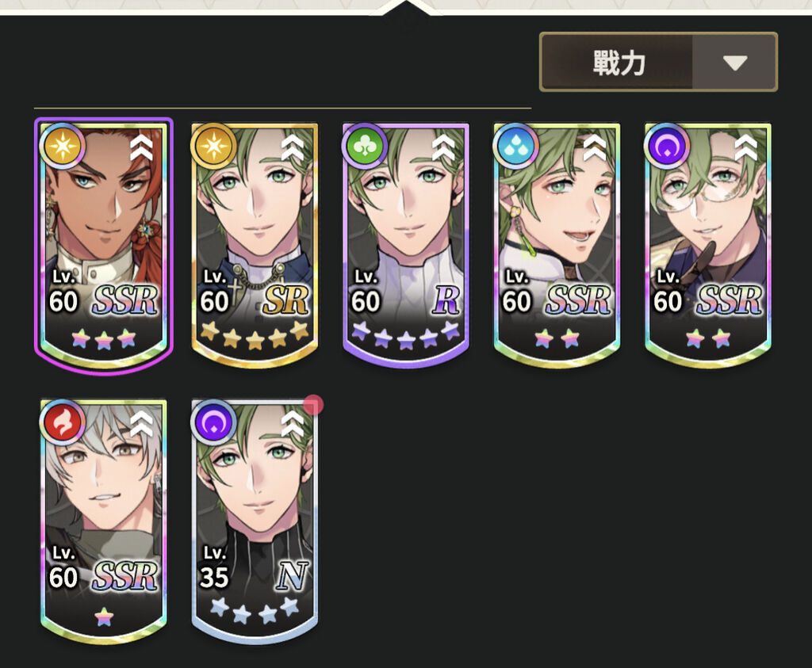Select the red-haired SSR character card

coord(104,243)
